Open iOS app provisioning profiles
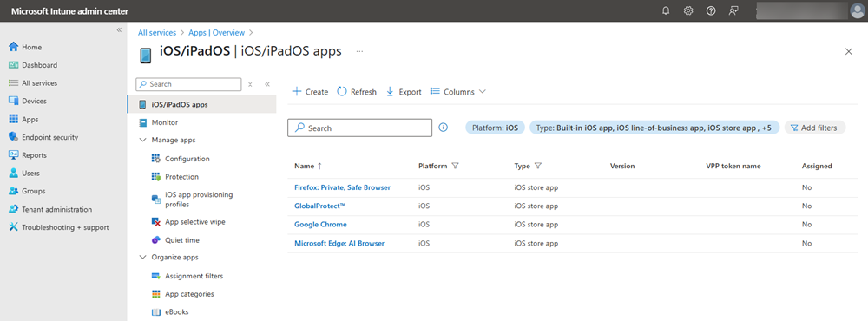 click(199, 200)
